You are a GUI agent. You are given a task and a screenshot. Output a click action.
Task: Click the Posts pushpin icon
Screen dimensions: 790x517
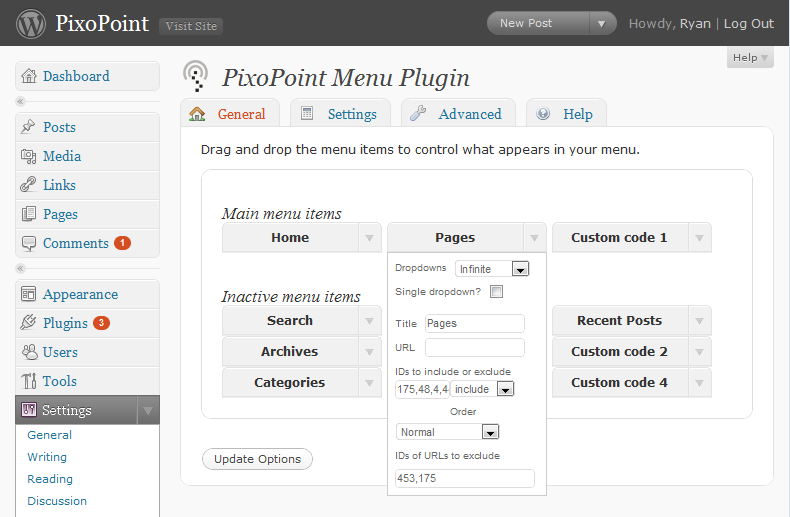pos(28,126)
